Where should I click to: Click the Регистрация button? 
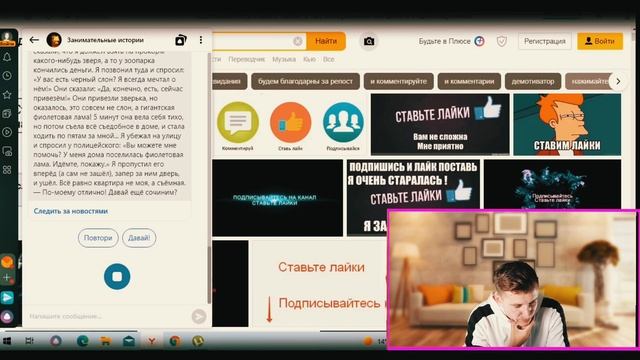pos(544,41)
